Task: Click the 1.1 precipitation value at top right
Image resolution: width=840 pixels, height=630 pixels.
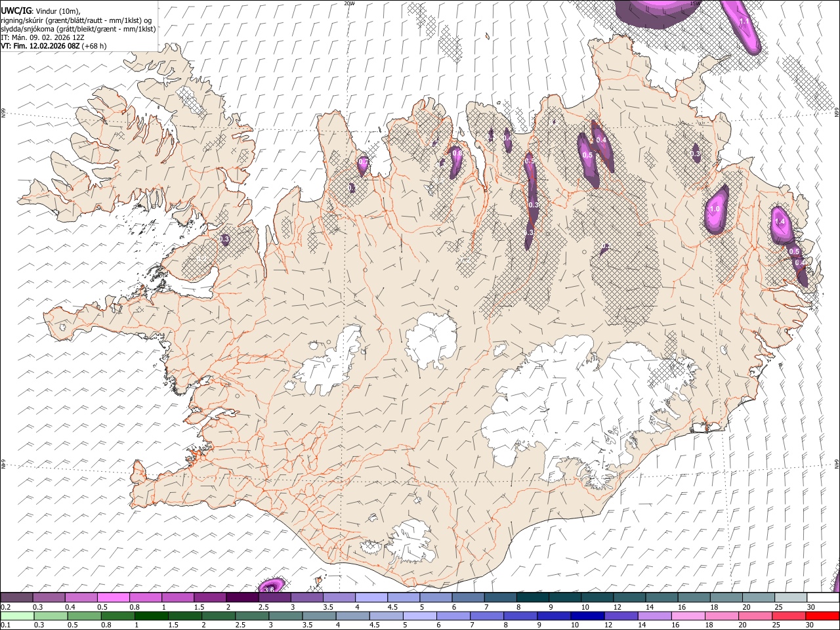Action: [x=744, y=21]
